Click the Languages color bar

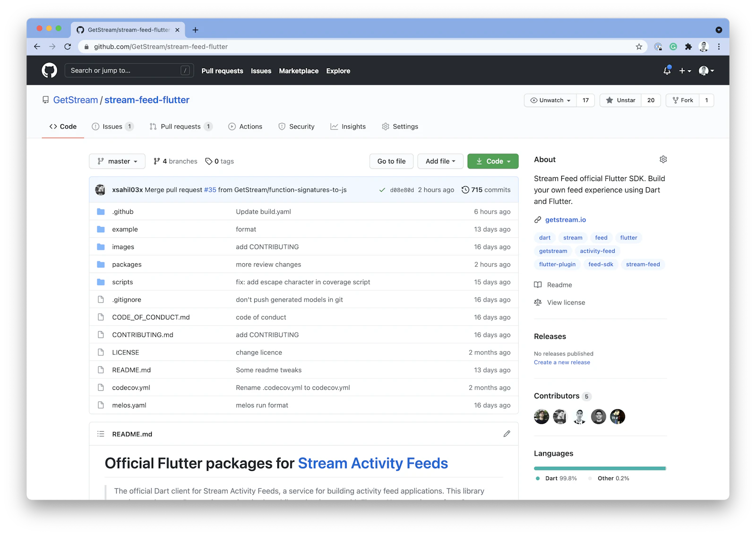click(x=600, y=468)
